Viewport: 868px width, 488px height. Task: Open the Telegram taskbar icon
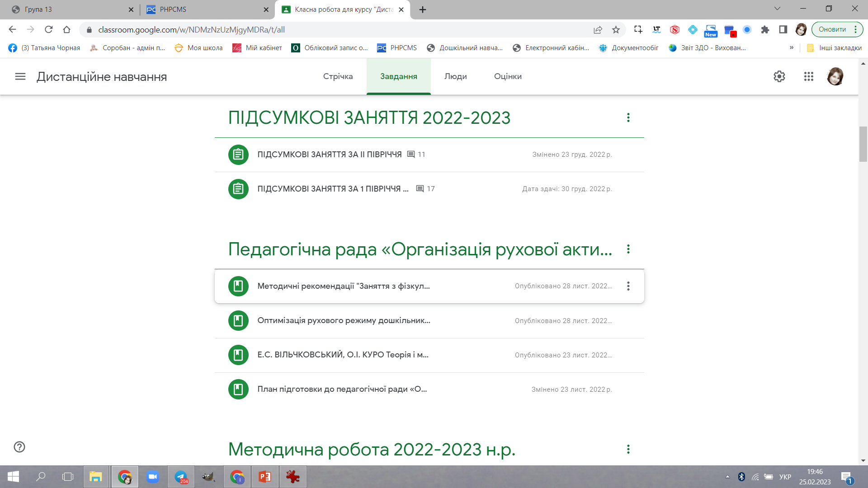(181, 477)
